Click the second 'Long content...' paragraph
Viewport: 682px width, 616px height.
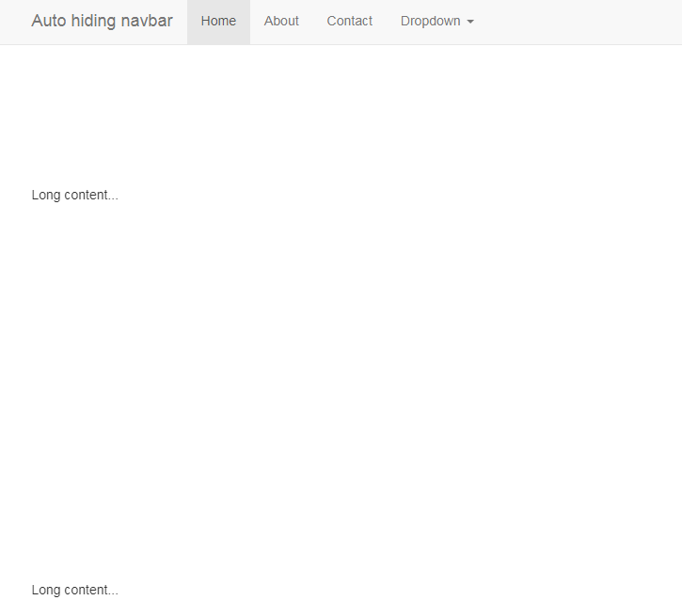click(x=75, y=590)
